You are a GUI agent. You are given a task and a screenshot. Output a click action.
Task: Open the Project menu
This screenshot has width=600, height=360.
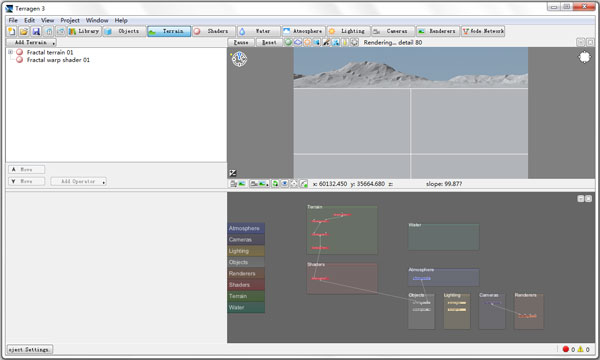pos(70,20)
